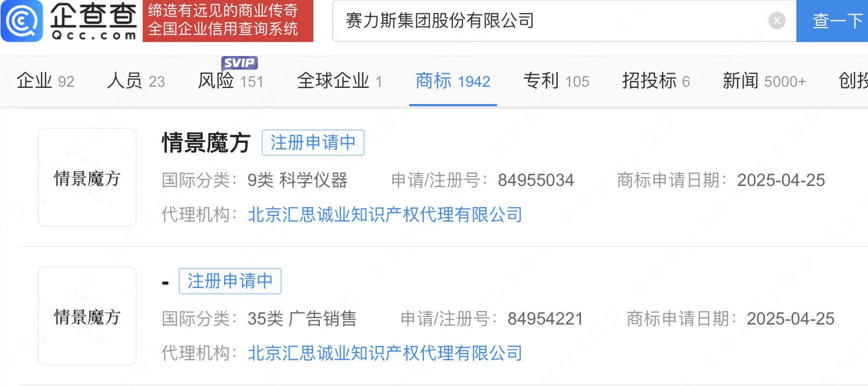Click first 注册申请中 status tag

[x=313, y=143]
